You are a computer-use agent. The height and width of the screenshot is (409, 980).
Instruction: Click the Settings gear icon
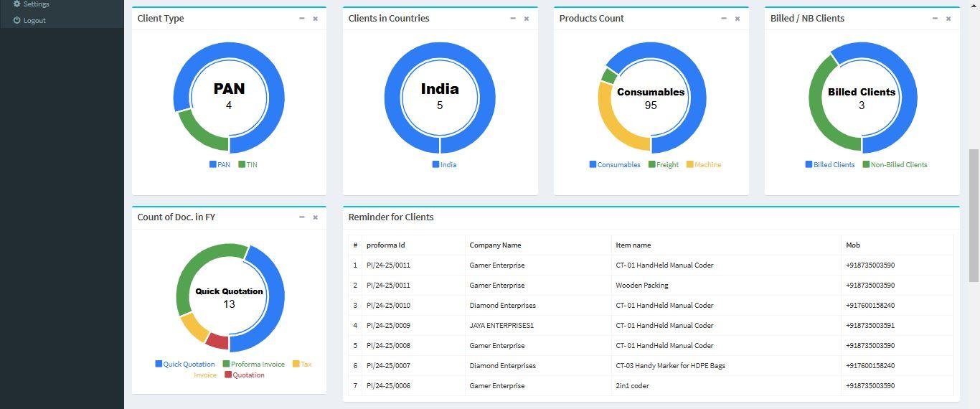coord(17,4)
